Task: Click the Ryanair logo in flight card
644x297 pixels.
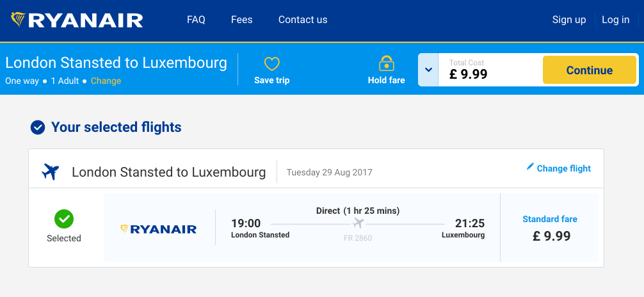Action: click(x=159, y=229)
